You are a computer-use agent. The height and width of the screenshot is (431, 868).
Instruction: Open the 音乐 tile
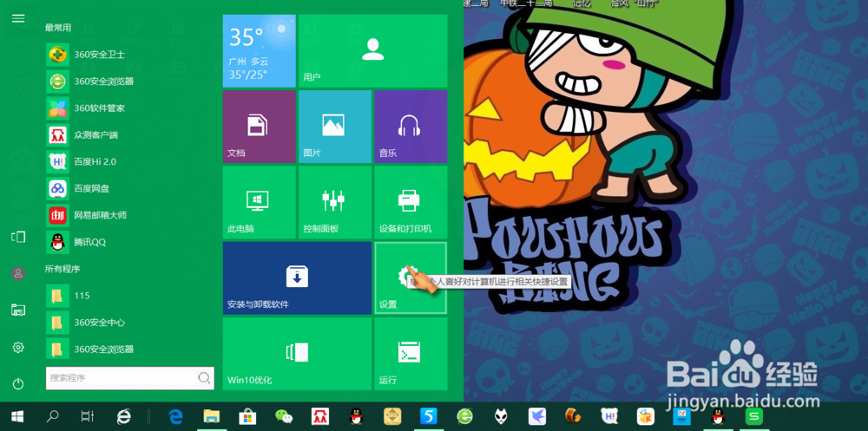click(x=411, y=127)
